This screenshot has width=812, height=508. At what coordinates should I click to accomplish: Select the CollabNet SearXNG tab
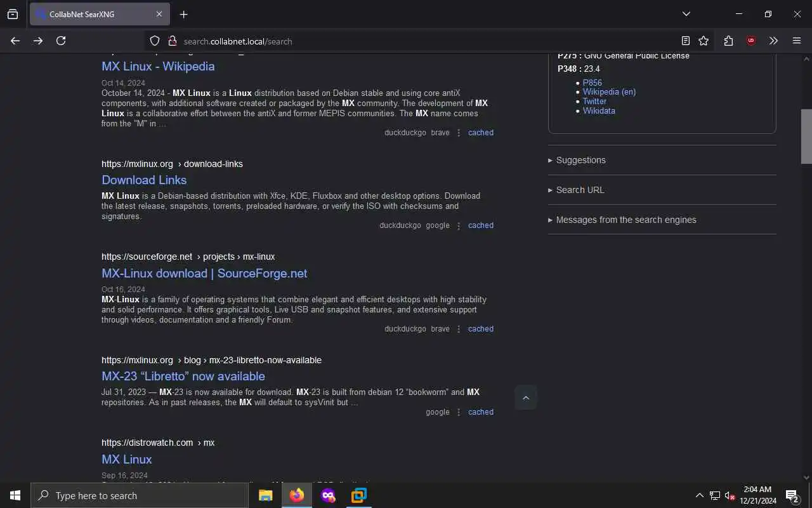(100, 14)
